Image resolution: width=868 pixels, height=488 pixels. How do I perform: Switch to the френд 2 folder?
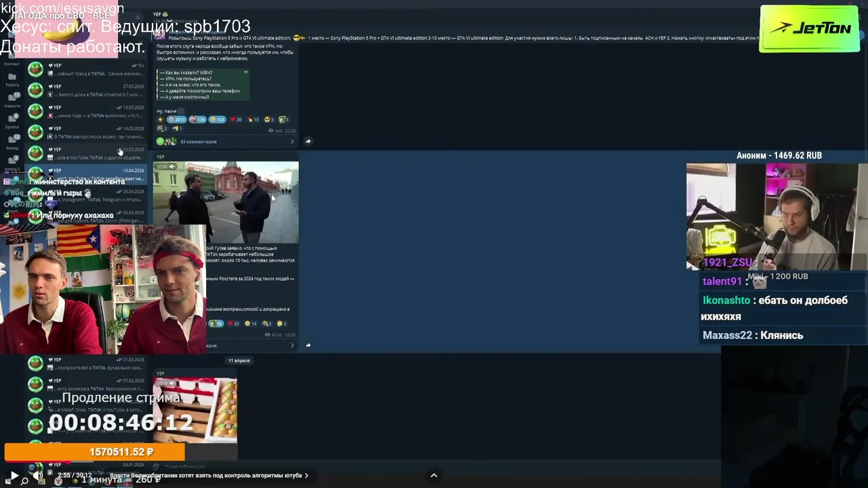point(12,163)
